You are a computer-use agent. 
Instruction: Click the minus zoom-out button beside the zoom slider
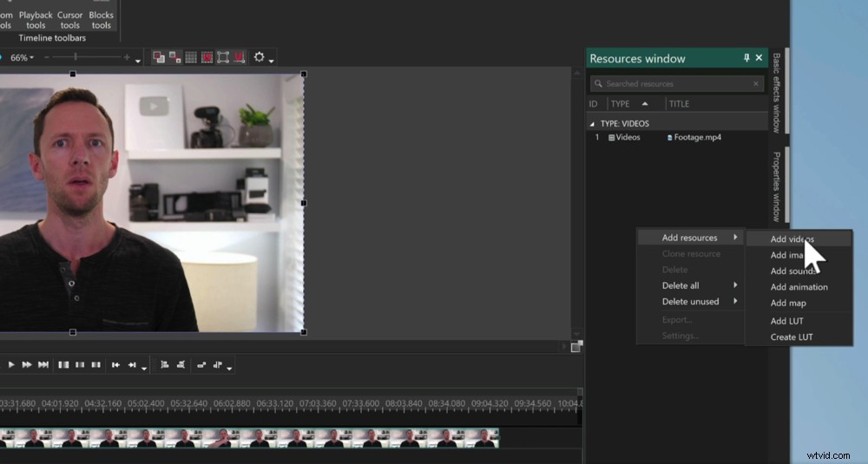(47, 57)
